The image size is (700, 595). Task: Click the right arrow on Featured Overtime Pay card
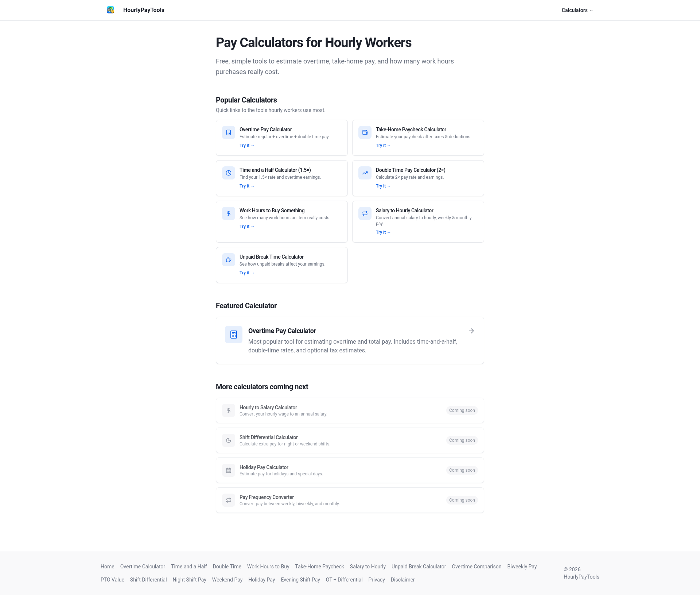tap(471, 331)
